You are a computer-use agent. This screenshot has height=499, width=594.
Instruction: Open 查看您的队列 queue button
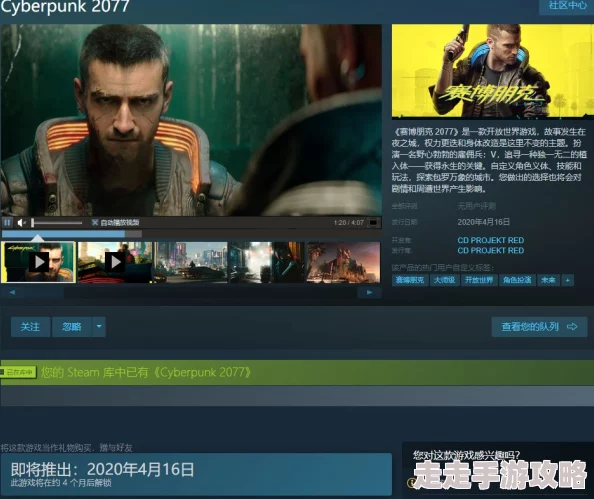[539, 327]
